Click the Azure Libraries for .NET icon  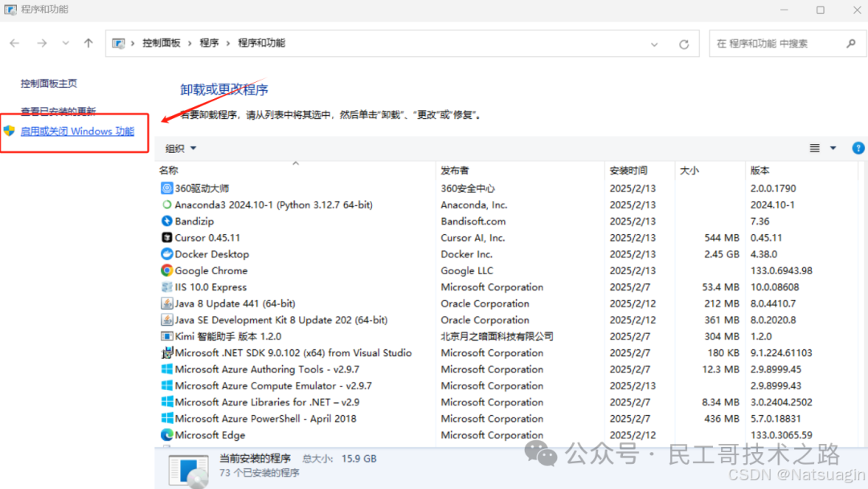tap(166, 402)
